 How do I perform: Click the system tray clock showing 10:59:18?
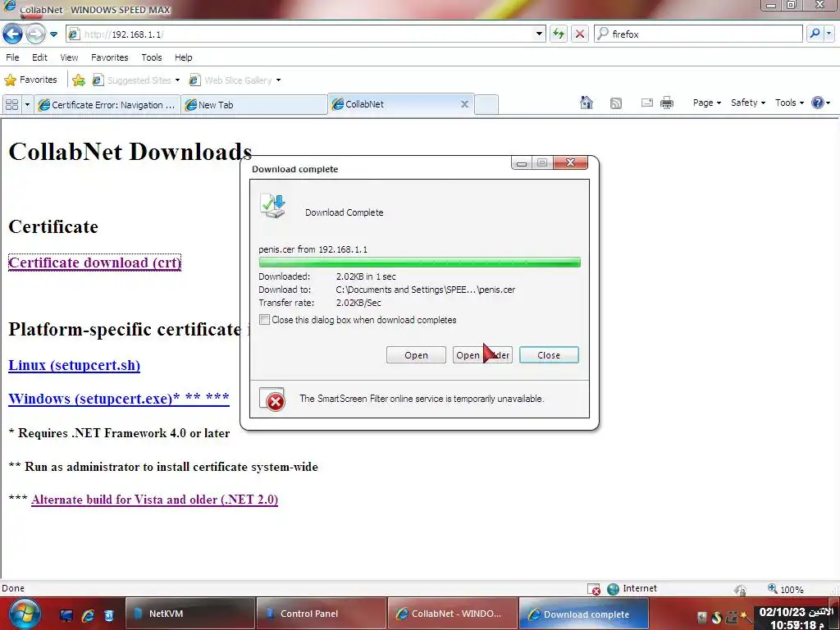pos(796,619)
